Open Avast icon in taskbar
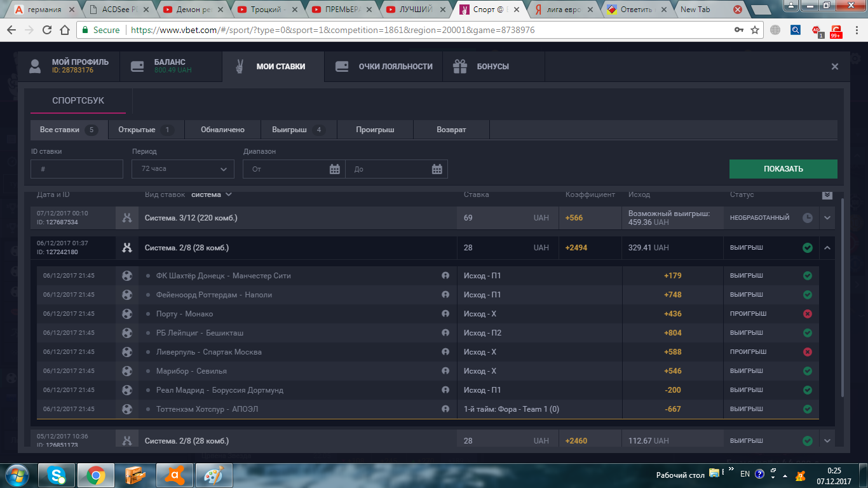This screenshot has height=488, width=868. click(174, 475)
